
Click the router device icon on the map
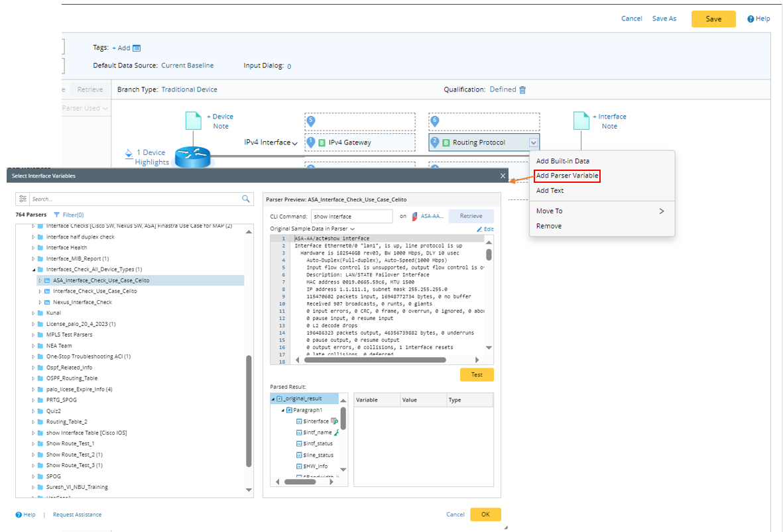192,158
